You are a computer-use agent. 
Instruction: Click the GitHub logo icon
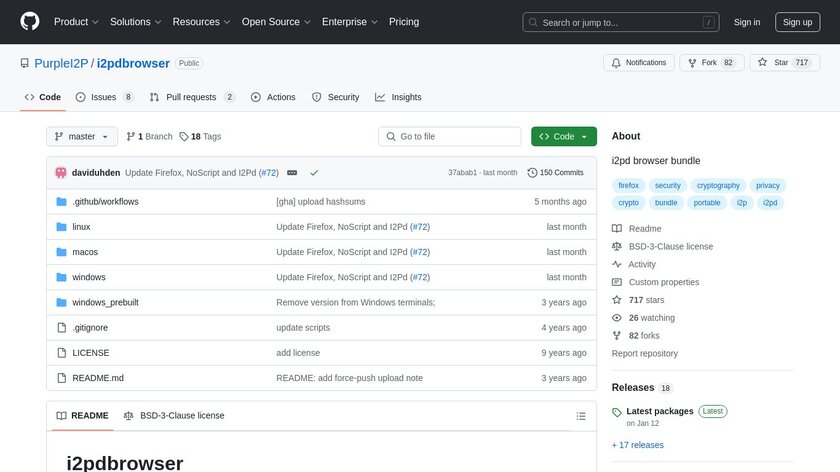pos(30,21)
